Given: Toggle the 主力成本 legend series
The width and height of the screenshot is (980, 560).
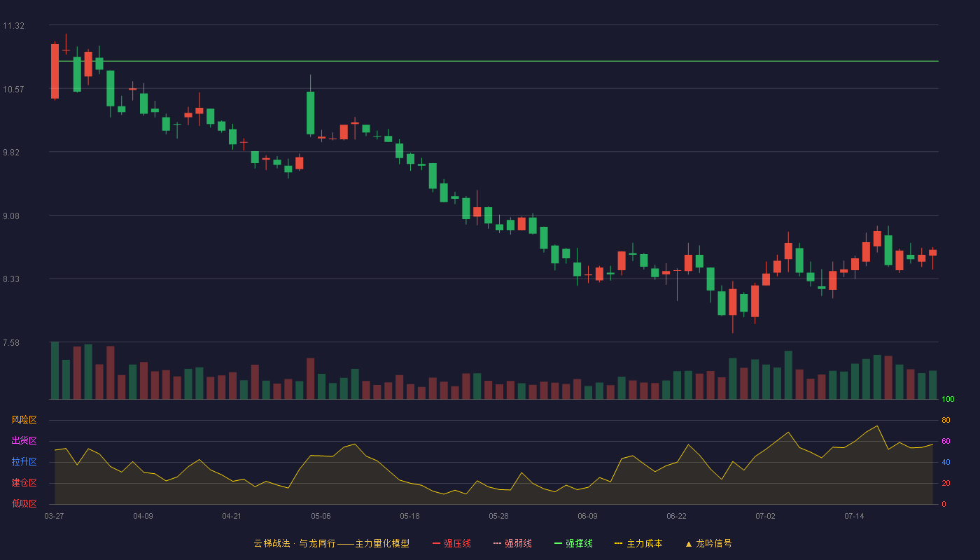Looking at the screenshot, I should [638, 543].
